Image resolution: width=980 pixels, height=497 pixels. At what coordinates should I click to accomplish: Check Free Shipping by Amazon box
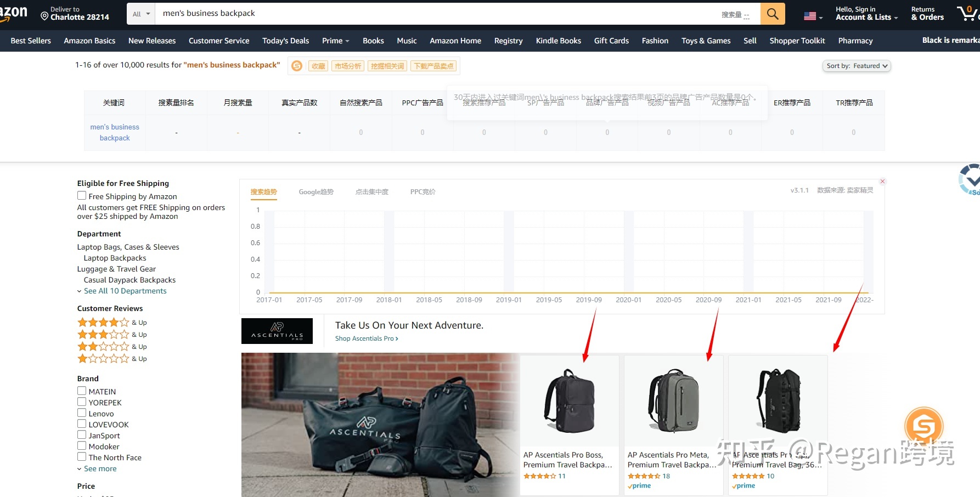point(82,195)
